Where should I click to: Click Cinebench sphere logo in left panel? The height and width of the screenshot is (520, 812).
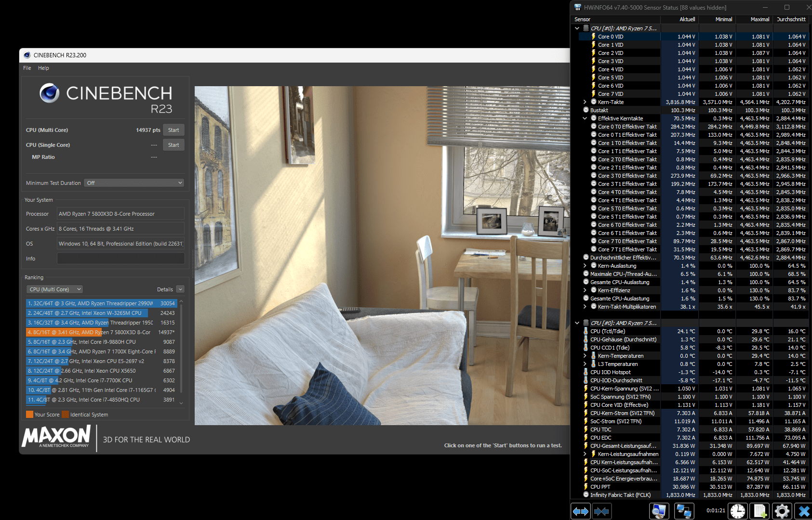pyautogui.click(x=50, y=93)
